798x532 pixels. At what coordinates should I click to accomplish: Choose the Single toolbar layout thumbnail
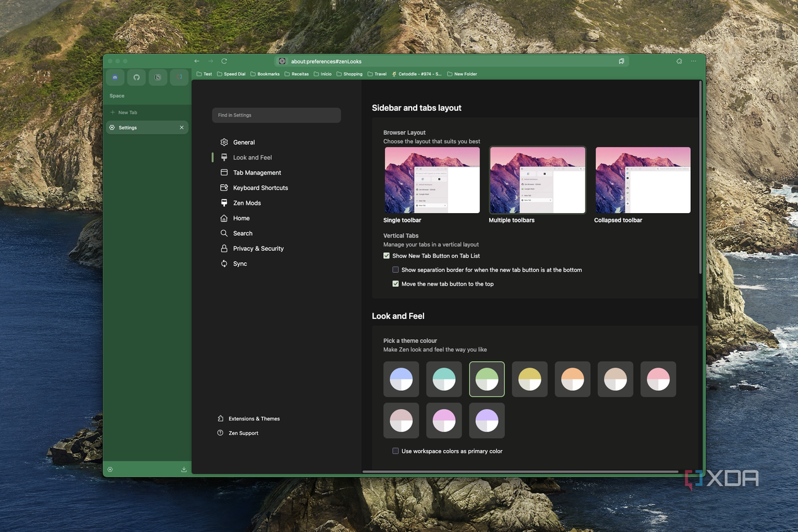pyautogui.click(x=432, y=180)
